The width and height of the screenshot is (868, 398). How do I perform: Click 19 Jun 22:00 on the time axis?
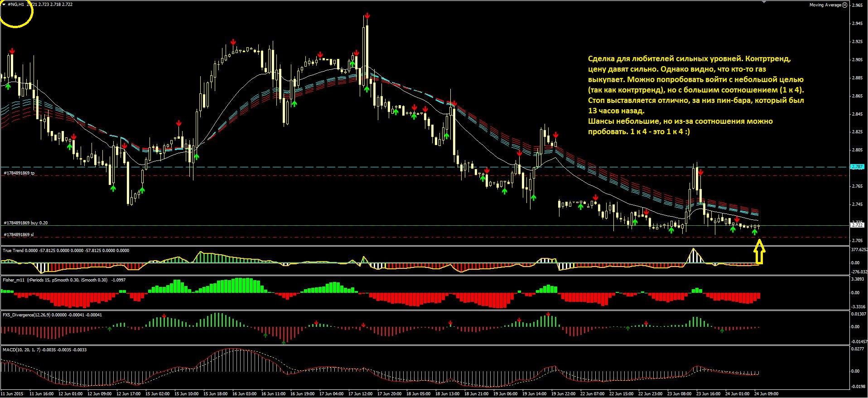tap(563, 393)
